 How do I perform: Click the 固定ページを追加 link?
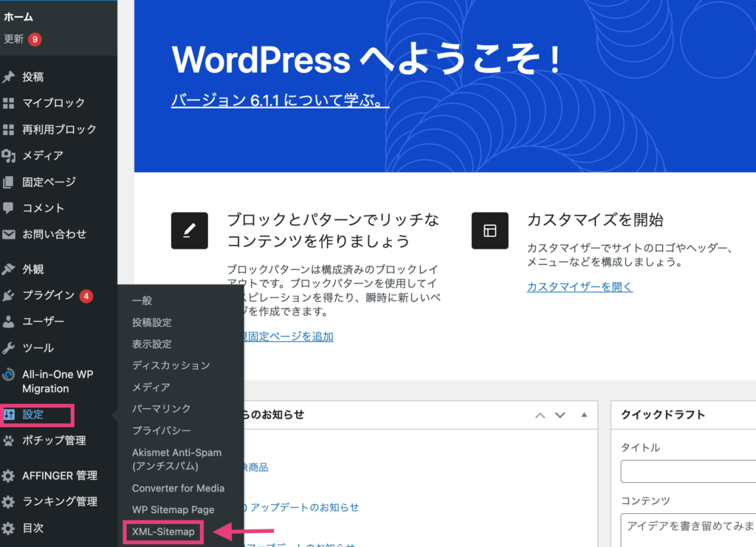289,337
